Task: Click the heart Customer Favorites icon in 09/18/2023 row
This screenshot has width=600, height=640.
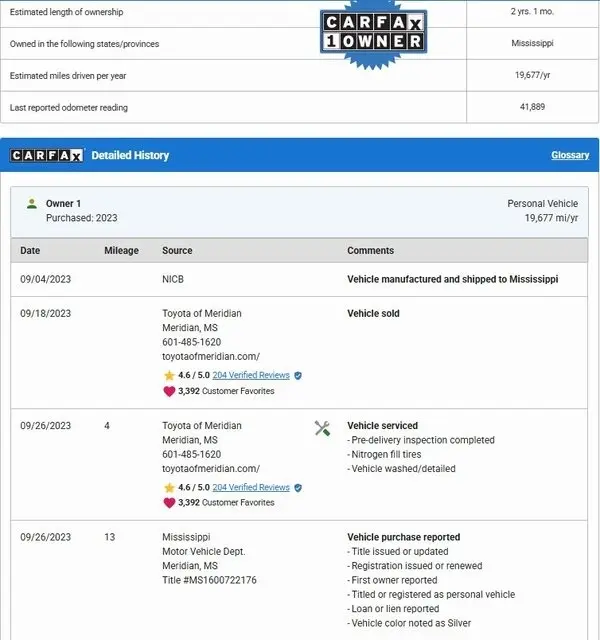Action: (169, 391)
